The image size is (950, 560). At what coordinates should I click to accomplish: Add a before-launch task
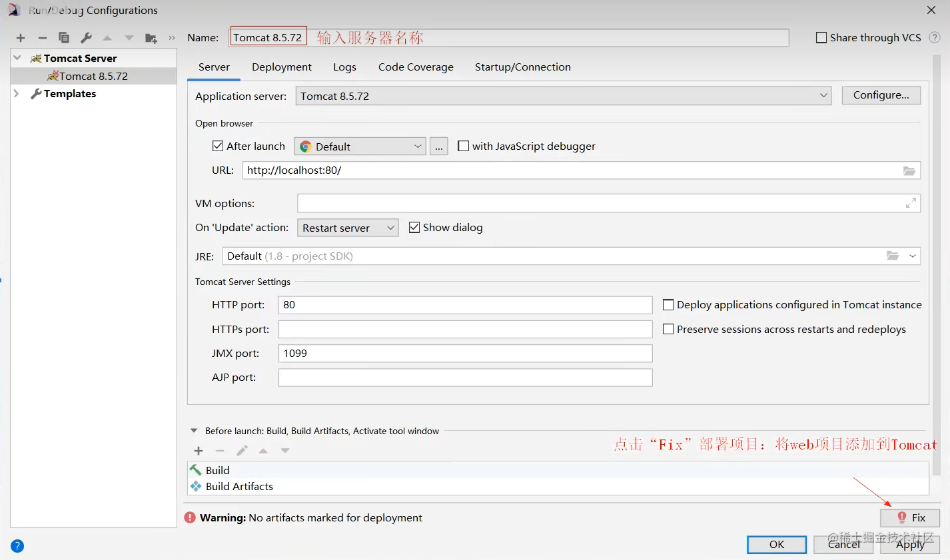tap(199, 451)
